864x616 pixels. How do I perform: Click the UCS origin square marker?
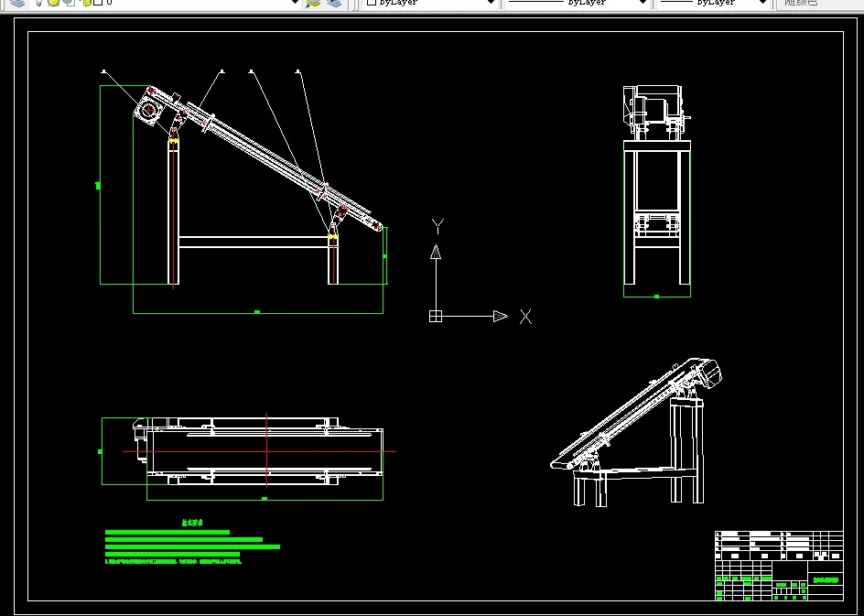tap(436, 317)
